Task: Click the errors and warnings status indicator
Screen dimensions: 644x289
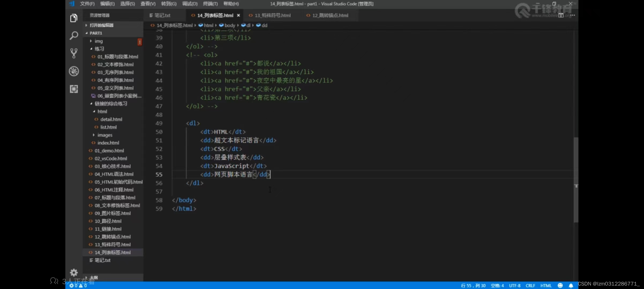Action: pos(78,286)
